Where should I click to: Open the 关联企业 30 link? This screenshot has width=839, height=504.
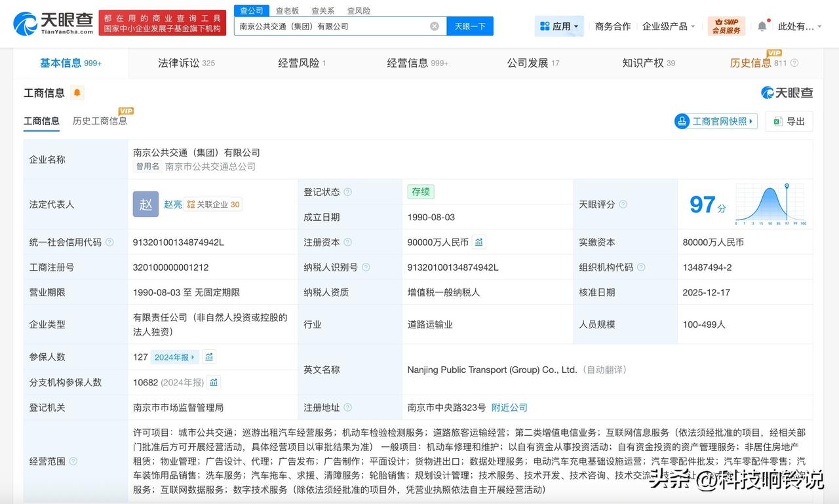point(214,204)
